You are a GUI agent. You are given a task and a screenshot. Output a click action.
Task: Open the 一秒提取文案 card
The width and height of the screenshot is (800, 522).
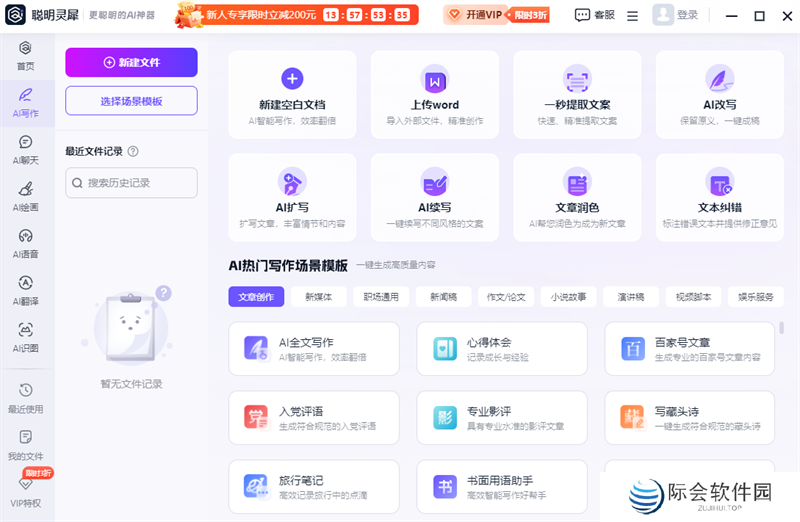click(x=577, y=95)
